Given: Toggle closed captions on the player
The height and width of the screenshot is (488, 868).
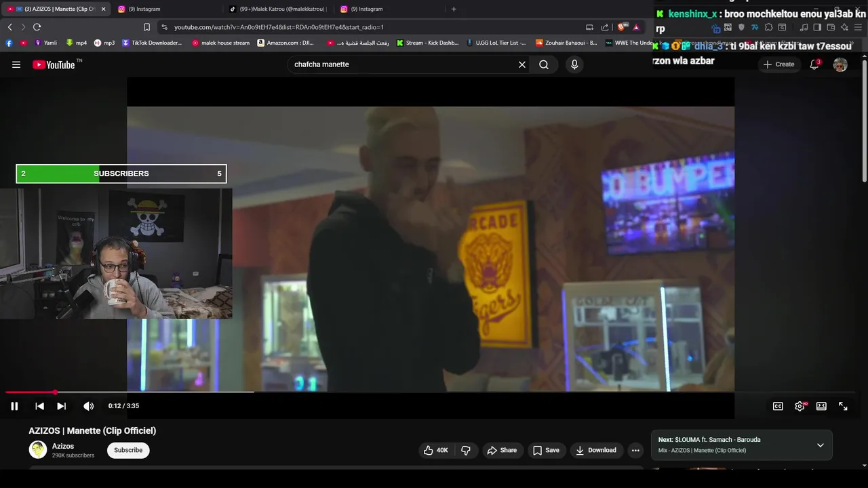Looking at the screenshot, I should [x=778, y=406].
